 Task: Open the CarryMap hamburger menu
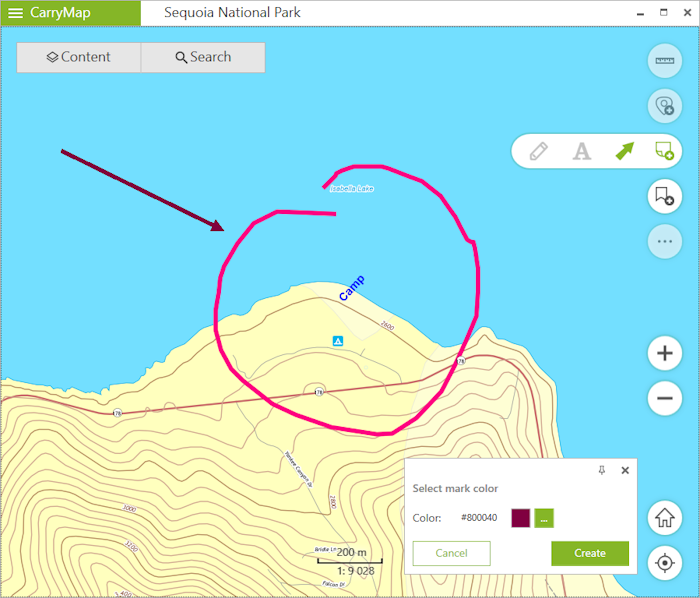[x=16, y=13]
